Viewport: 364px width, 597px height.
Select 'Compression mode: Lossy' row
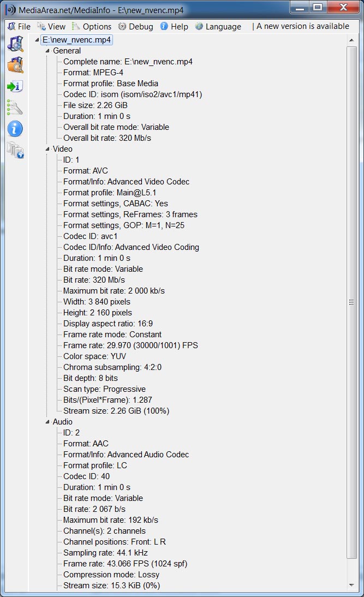111,575
